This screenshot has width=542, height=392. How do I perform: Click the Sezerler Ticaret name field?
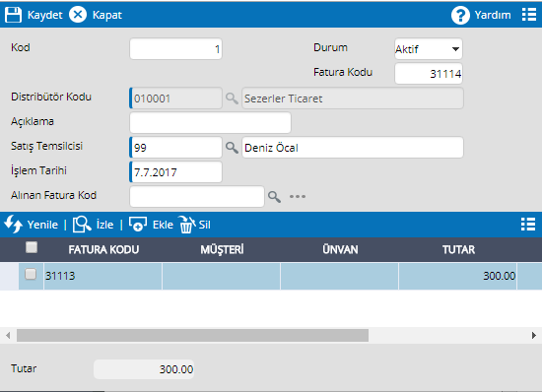pos(352,98)
